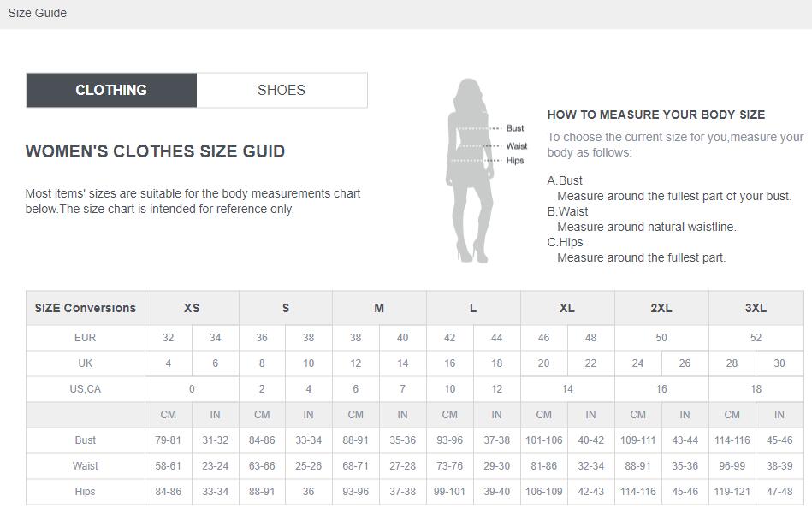Click the WOMEN'S CLOTHES SIZE GUID heading

coord(156,151)
